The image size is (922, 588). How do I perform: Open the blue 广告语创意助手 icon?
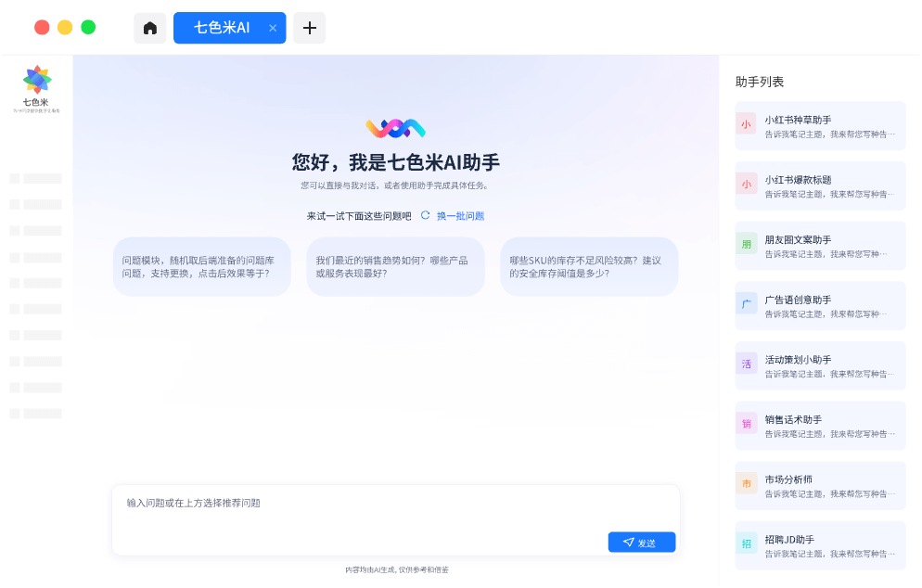pos(747,305)
